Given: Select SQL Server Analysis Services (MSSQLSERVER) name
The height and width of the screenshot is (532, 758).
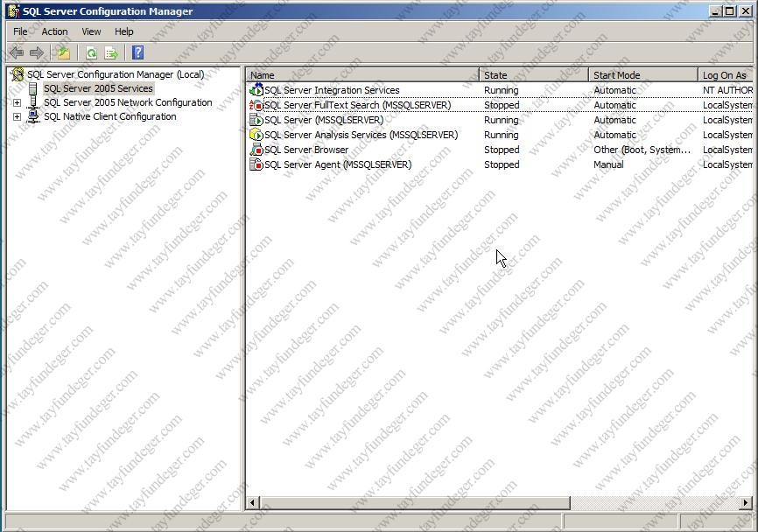Looking at the screenshot, I should point(361,135).
